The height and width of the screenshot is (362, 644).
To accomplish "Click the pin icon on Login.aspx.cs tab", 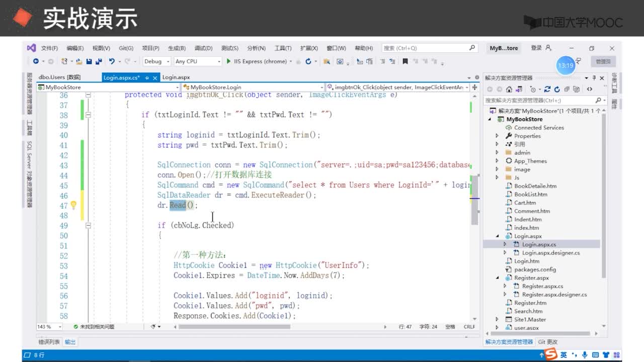I will [147, 77].
